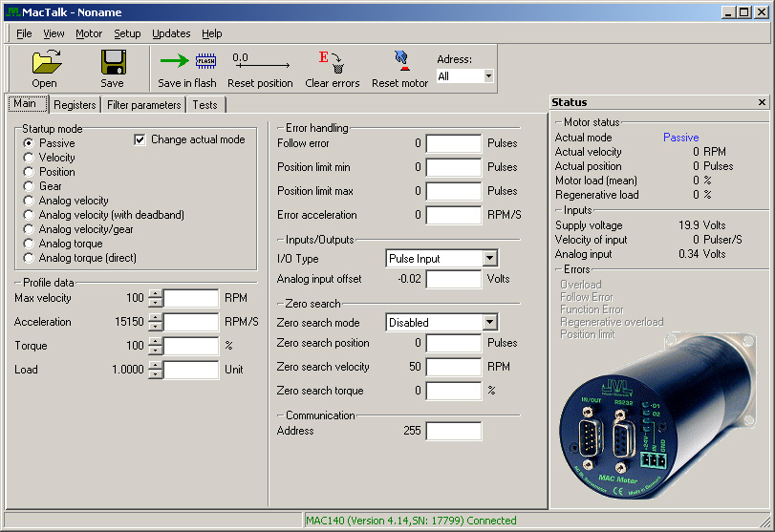Viewport: 775px width, 532px height.
Task: Click the Reset motor icon
Action: click(401, 61)
